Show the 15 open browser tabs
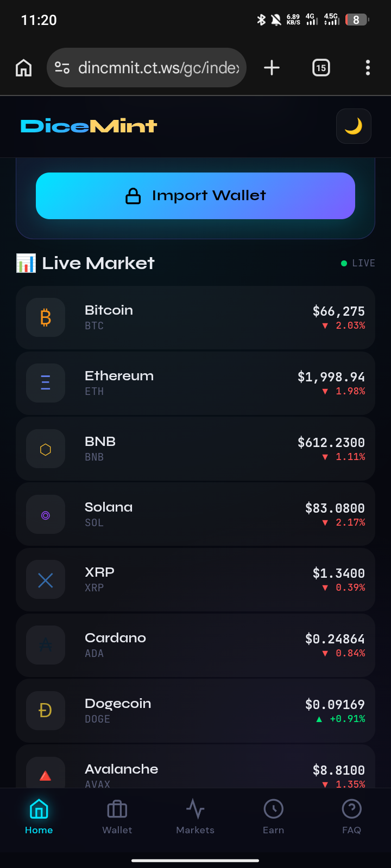 (x=321, y=68)
